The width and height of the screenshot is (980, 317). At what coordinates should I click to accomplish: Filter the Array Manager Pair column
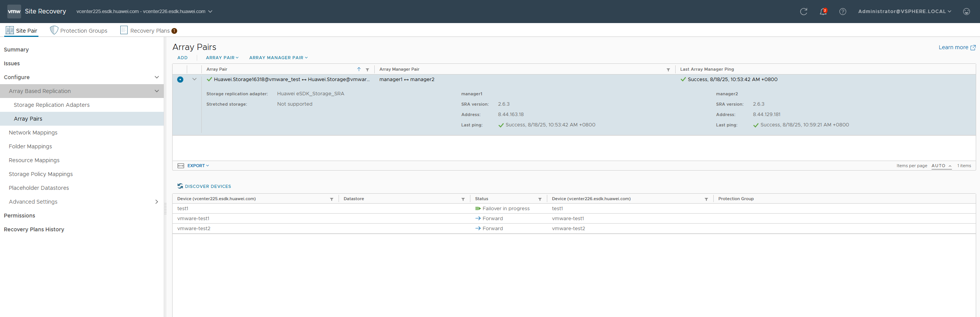pyautogui.click(x=668, y=70)
